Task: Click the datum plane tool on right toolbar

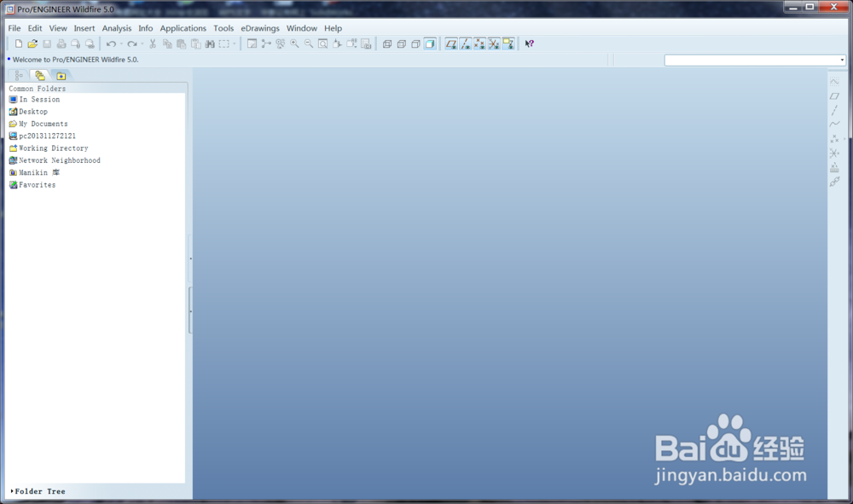Action: (x=834, y=96)
